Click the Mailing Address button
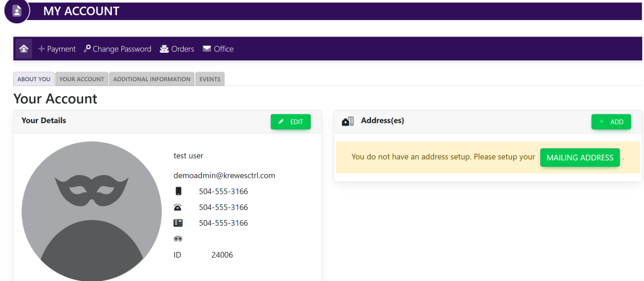644x281 pixels. tap(580, 158)
